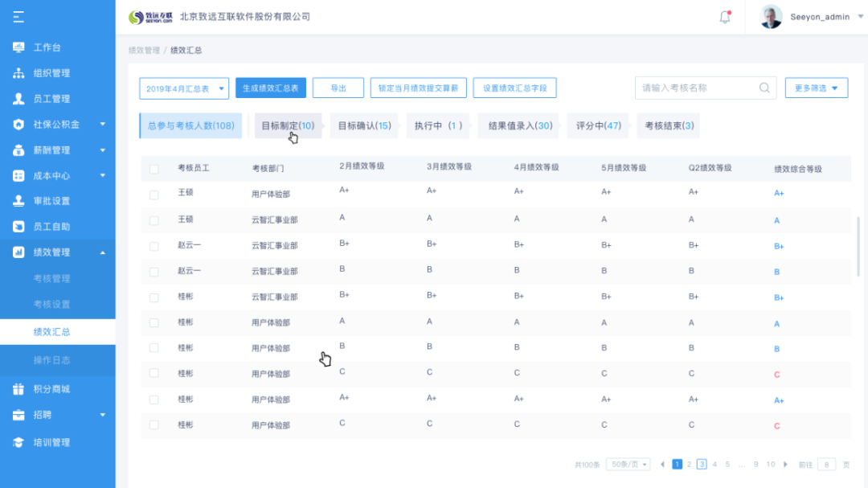Open the 50条/页 page size dropdown
The image size is (868, 488).
click(628, 464)
